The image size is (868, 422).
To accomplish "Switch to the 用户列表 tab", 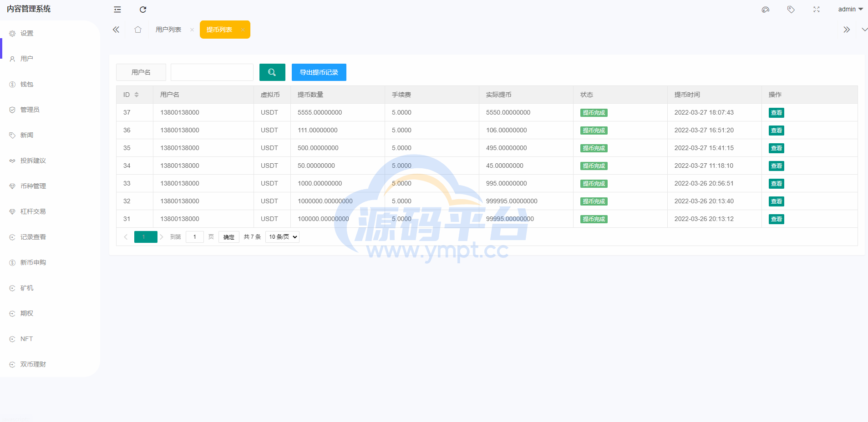I will 168,30.
